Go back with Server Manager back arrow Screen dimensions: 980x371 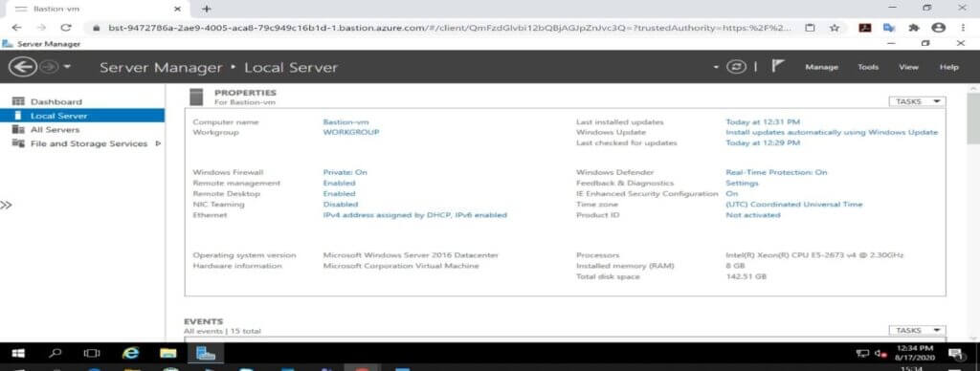23,67
